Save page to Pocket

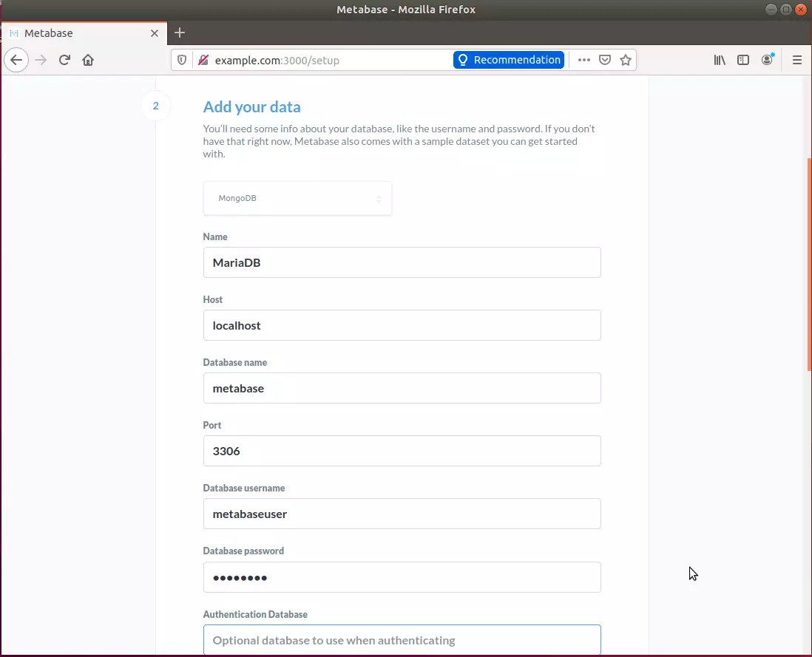pyautogui.click(x=605, y=60)
